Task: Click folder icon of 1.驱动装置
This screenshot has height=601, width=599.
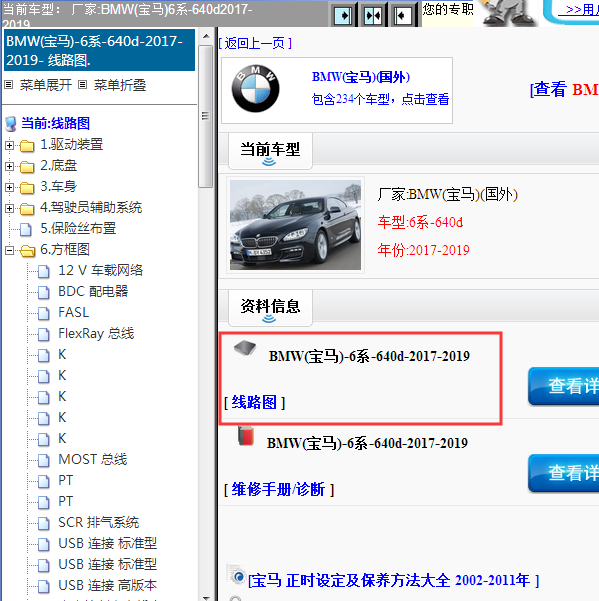Action: click(x=27, y=146)
